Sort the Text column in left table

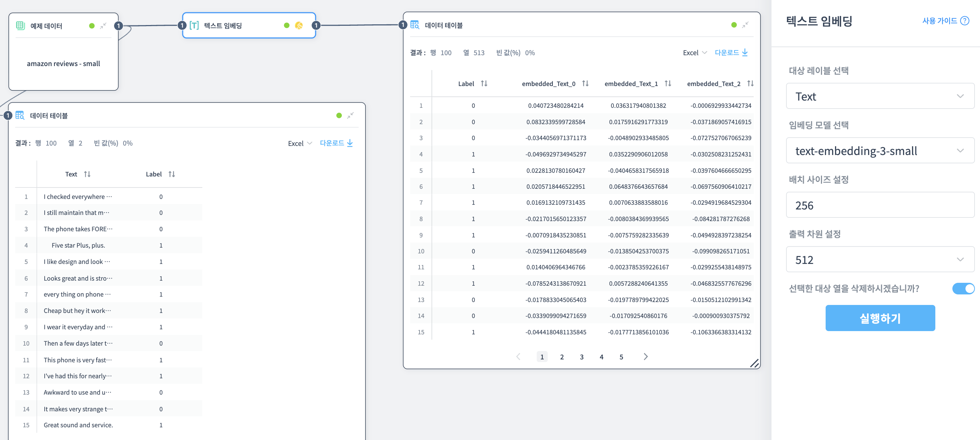pyautogui.click(x=87, y=174)
